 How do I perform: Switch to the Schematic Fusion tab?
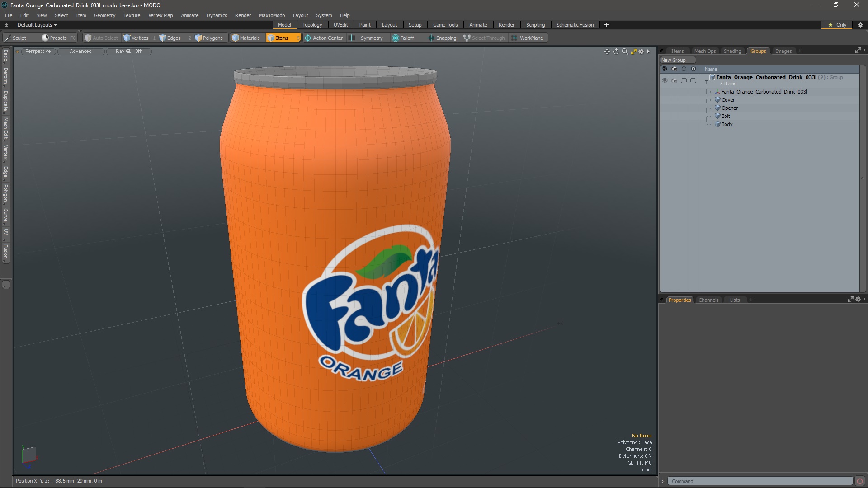[575, 24]
